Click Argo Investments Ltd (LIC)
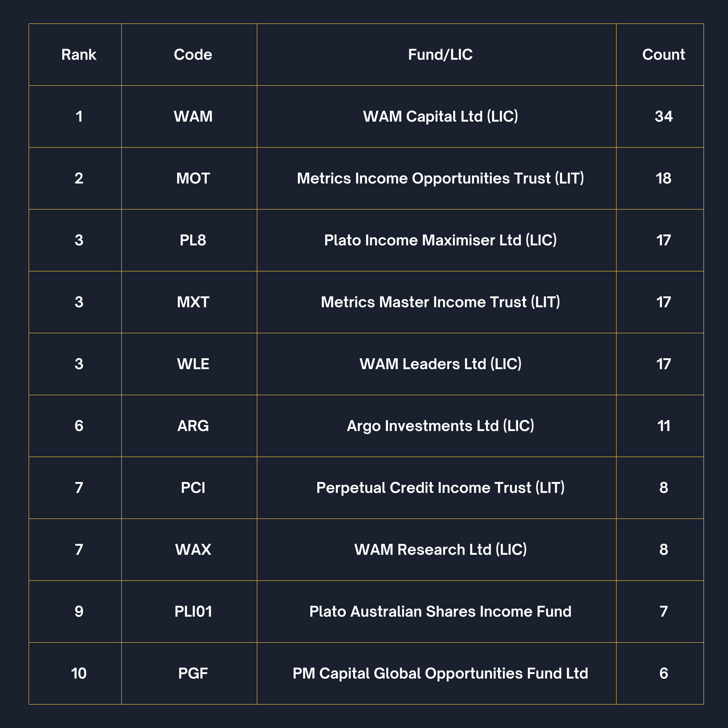 point(440,426)
